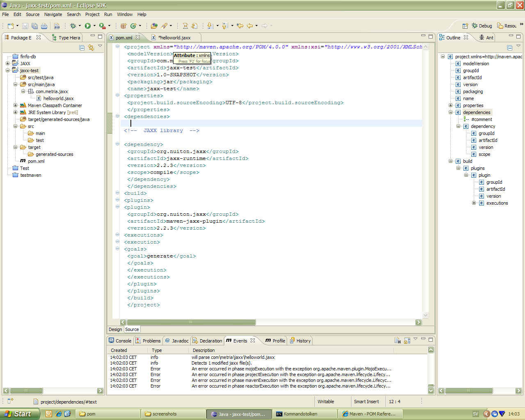Viewport: 525px width, 420px height.
Task: Switch to the Design editor page
Action: pyautogui.click(x=115, y=329)
